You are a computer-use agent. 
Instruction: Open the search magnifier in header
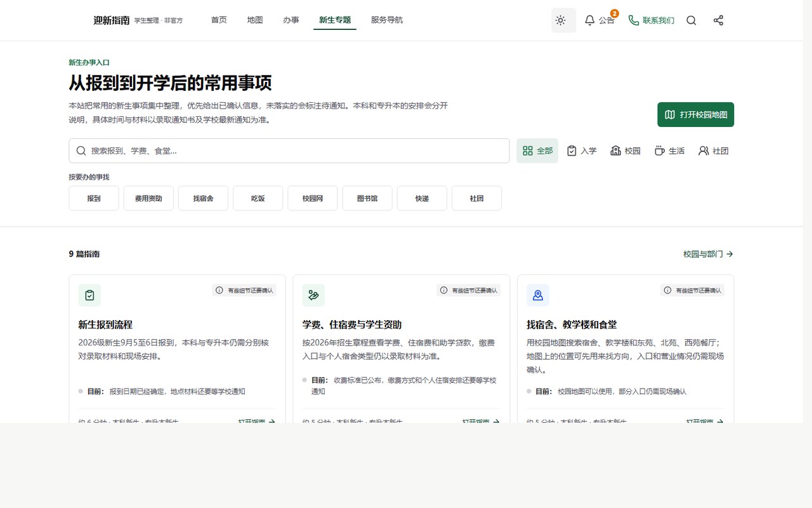[x=691, y=20]
